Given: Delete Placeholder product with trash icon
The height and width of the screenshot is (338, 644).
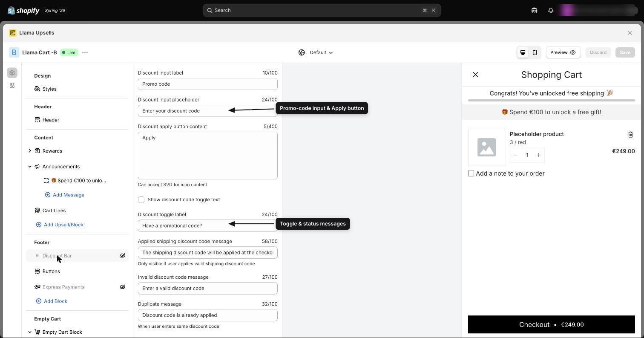Looking at the screenshot, I should point(630,135).
